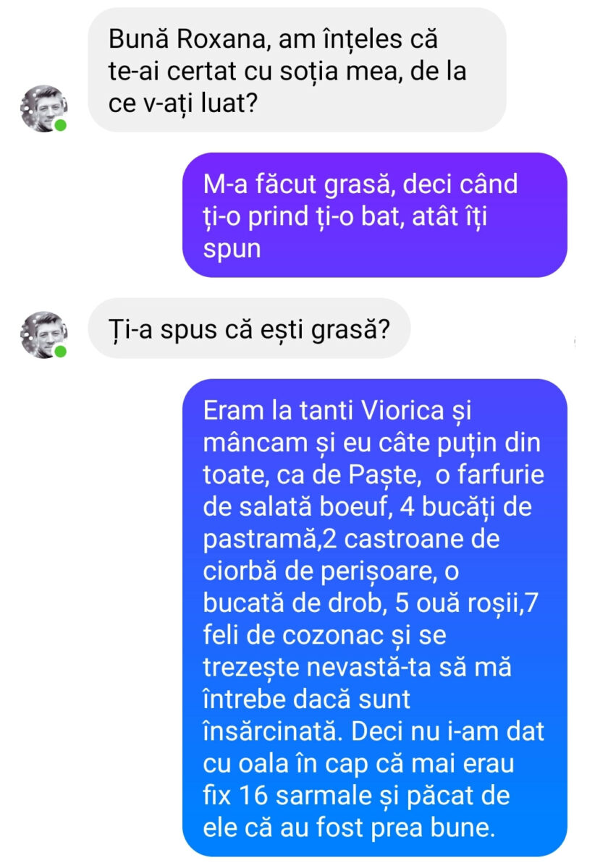608x868 pixels.
Task: Open the avatar beside "Ți-a spus că ești grasă?"
Action: coord(43,335)
